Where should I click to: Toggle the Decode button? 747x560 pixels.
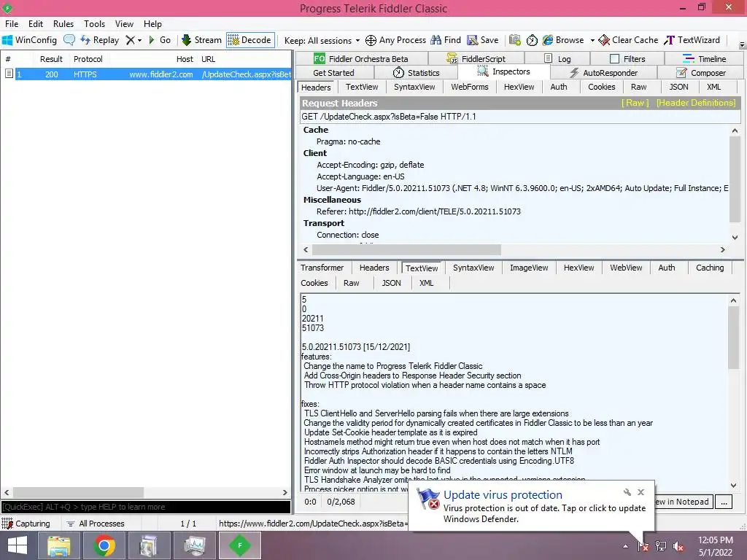[x=249, y=40]
